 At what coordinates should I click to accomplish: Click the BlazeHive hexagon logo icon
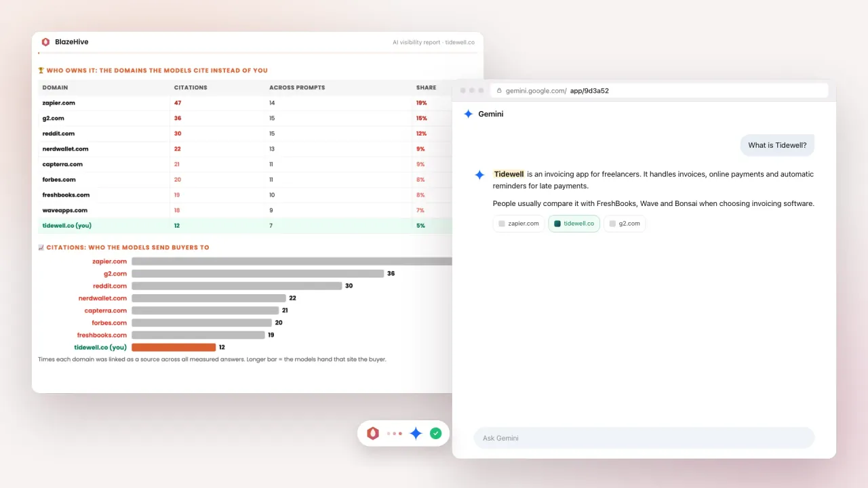(x=45, y=42)
